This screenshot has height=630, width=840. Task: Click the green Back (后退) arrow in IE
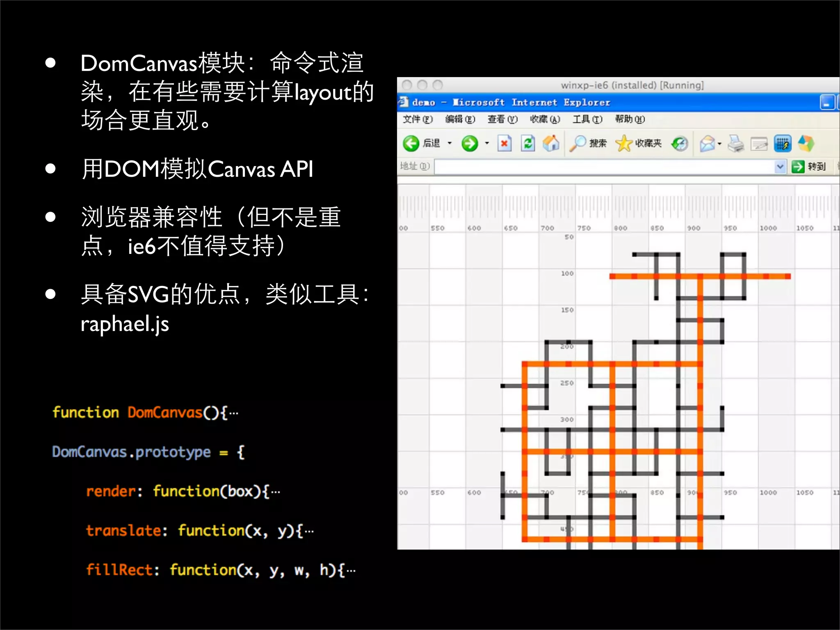tap(411, 144)
